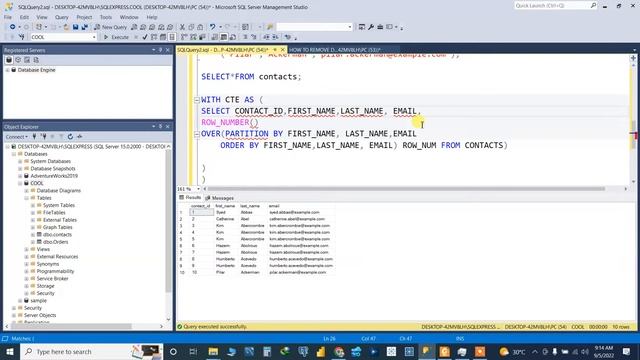Click the contact_id column header

pyautogui.click(x=200, y=206)
